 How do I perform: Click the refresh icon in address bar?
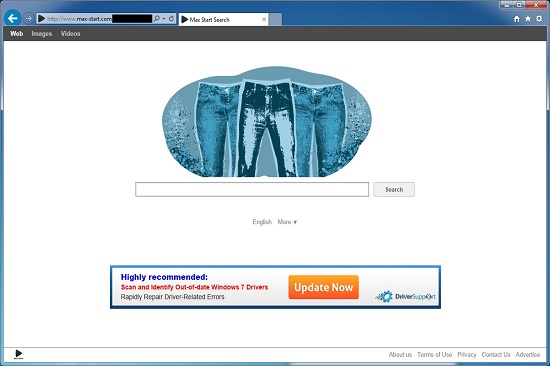coord(171,19)
